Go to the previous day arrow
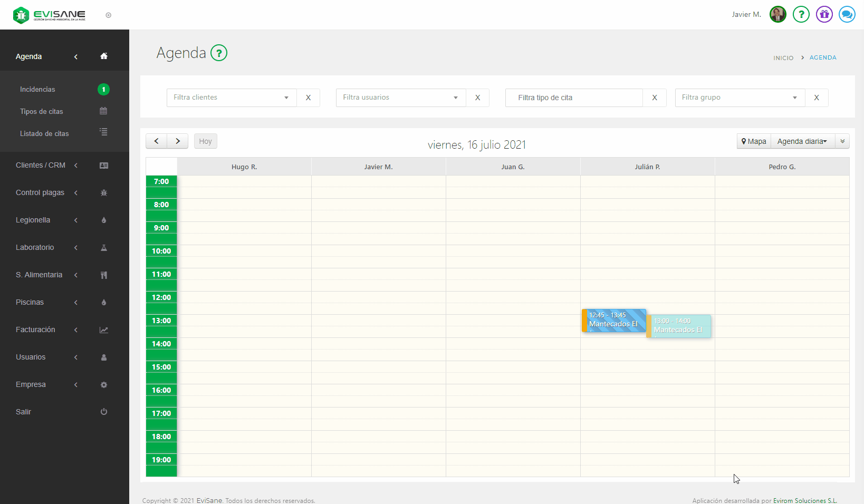This screenshot has width=864, height=504. point(156,141)
